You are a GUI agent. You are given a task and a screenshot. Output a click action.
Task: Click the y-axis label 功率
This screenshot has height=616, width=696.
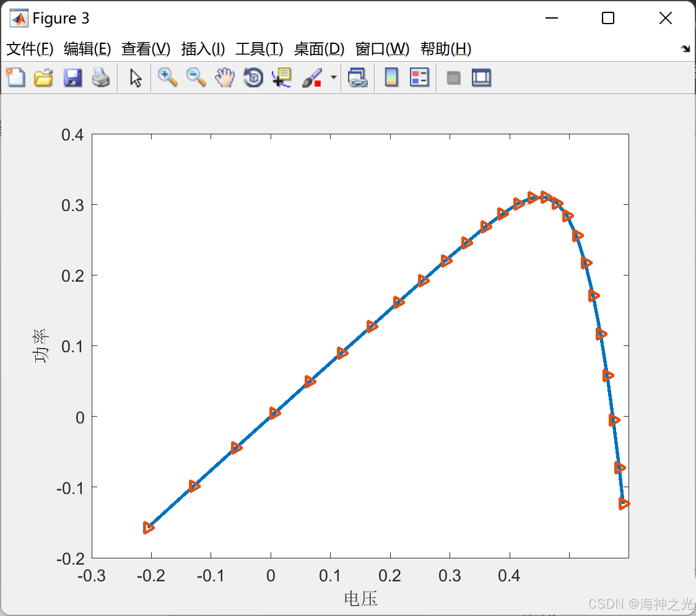click(x=41, y=345)
